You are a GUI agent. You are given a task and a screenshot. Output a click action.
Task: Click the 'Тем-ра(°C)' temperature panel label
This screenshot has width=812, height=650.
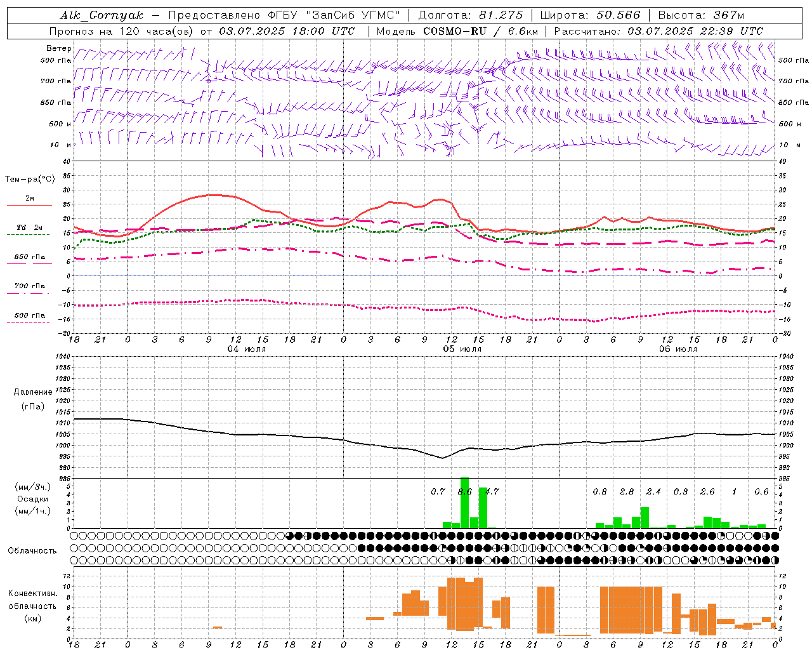[30, 180]
